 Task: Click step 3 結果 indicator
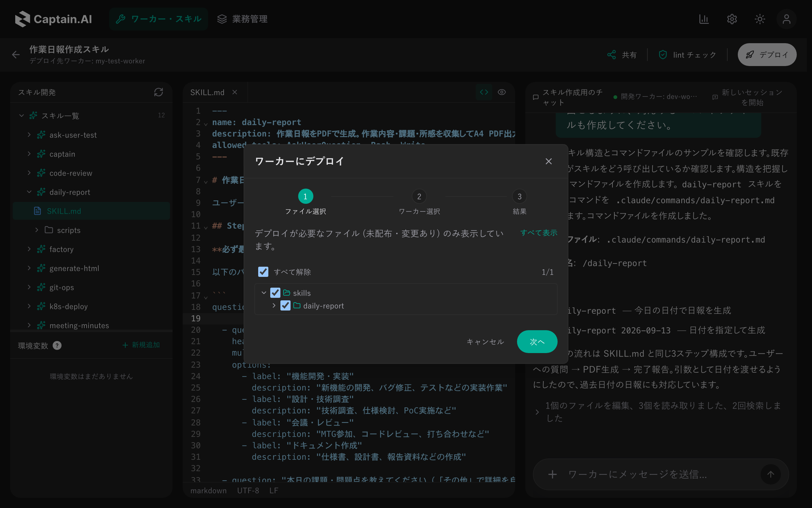520,197
